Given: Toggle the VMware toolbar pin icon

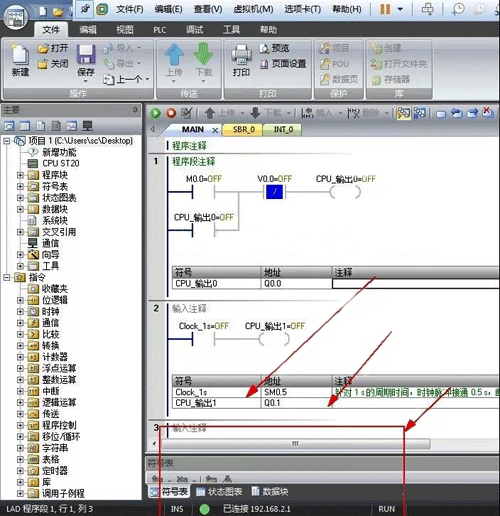Looking at the screenshot, I should 85,9.
